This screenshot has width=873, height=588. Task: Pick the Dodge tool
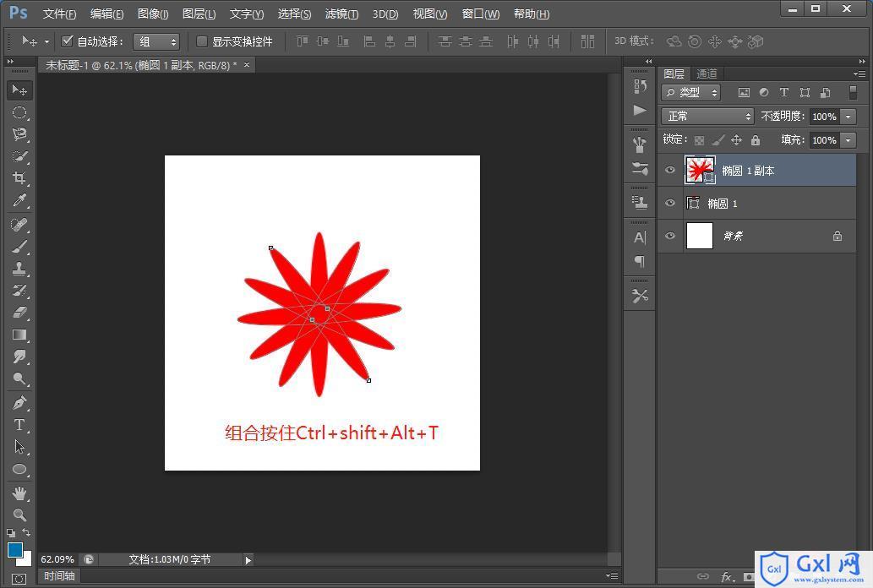click(x=19, y=379)
